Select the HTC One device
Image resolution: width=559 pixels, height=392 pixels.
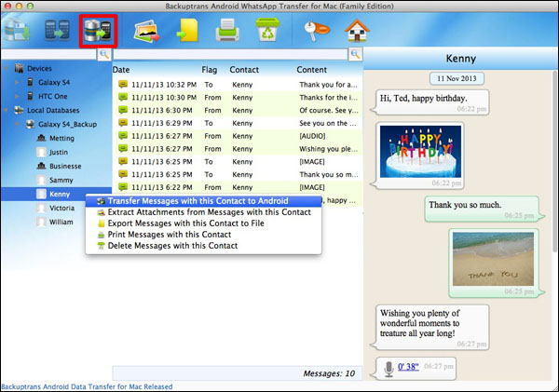pyautogui.click(x=52, y=96)
